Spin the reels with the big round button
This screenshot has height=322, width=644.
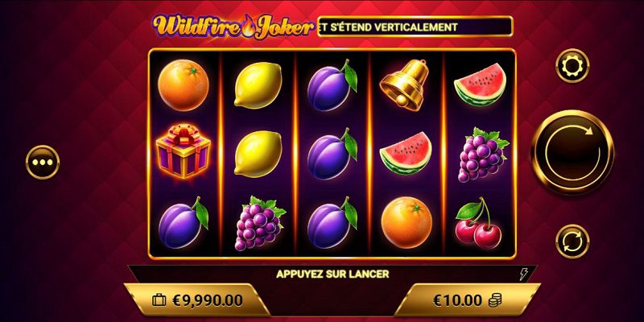[x=572, y=152]
